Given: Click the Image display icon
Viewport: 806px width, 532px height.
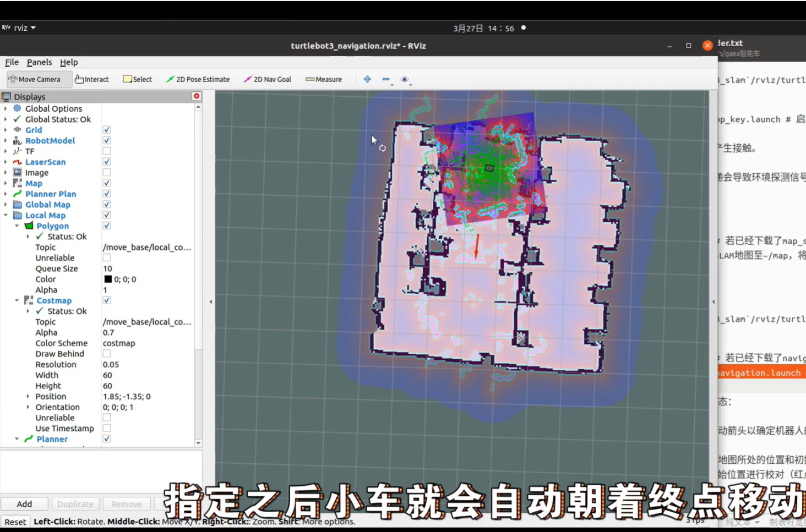Looking at the screenshot, I should [18, 173].
